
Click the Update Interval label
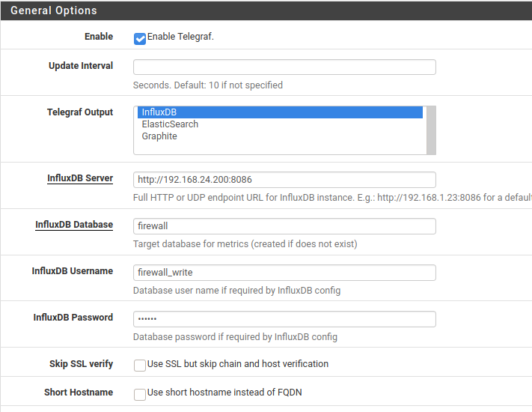pos(81,66)
